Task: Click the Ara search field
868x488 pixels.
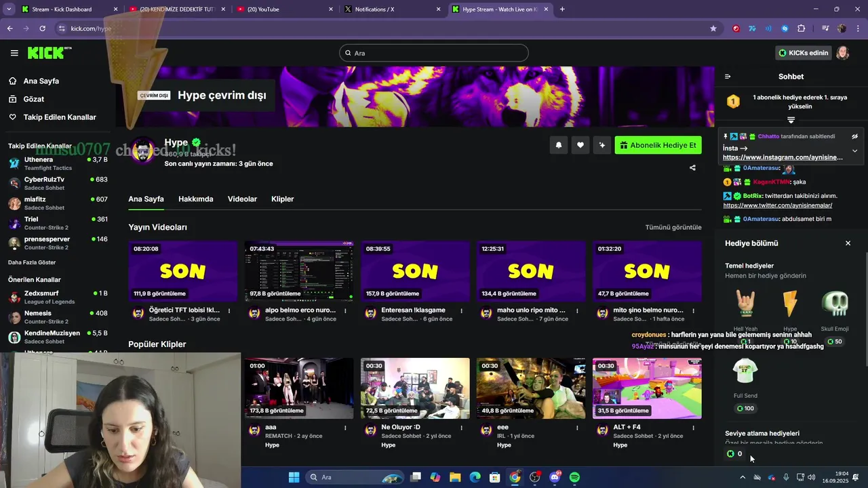Action: (434, 53)
